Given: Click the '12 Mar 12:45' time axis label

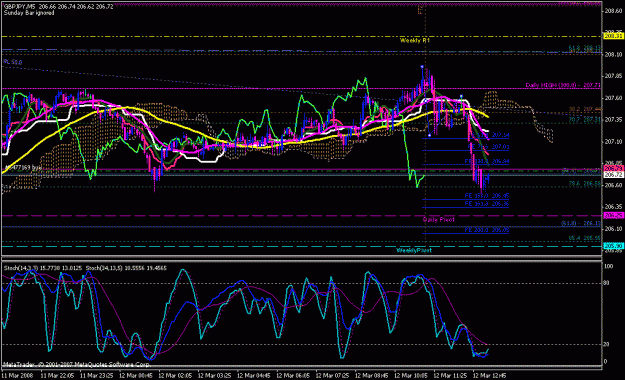Looking at the screenshot, I should click(489, 376).
